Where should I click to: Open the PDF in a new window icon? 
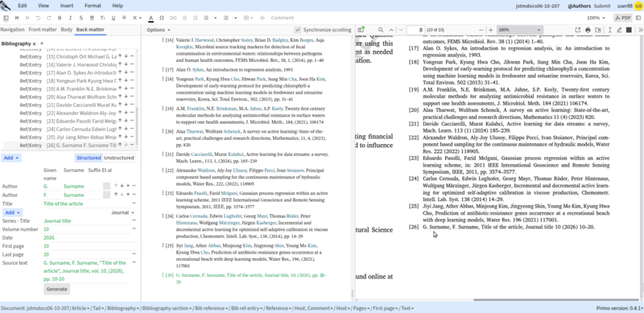(x=578, y=30)
